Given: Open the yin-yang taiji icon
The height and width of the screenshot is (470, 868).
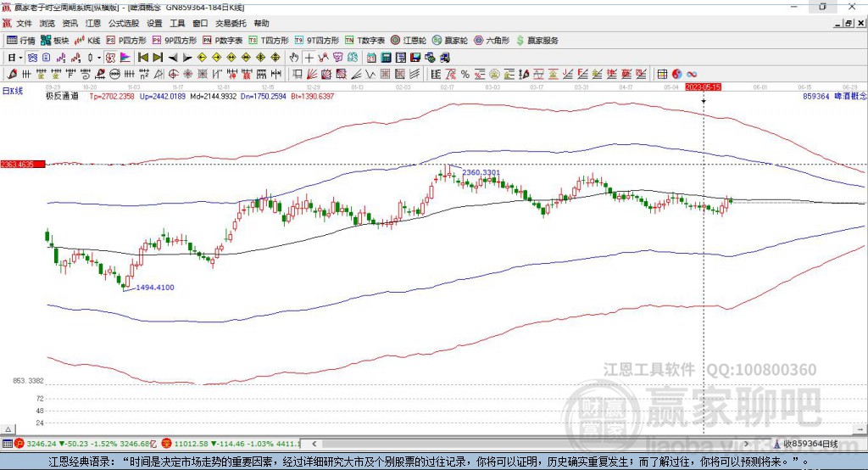Looking at the screenshot, I should [x=677, y=74].
